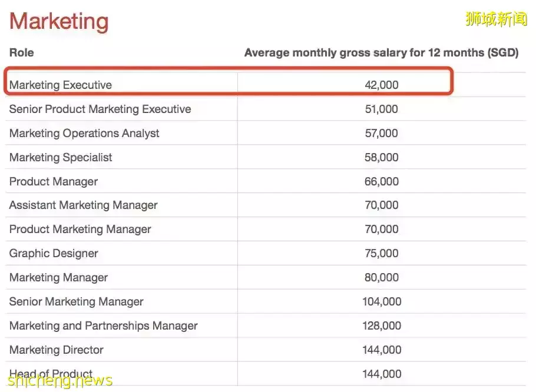Select Product Marketing Manager role

click(x=80, y=230)
